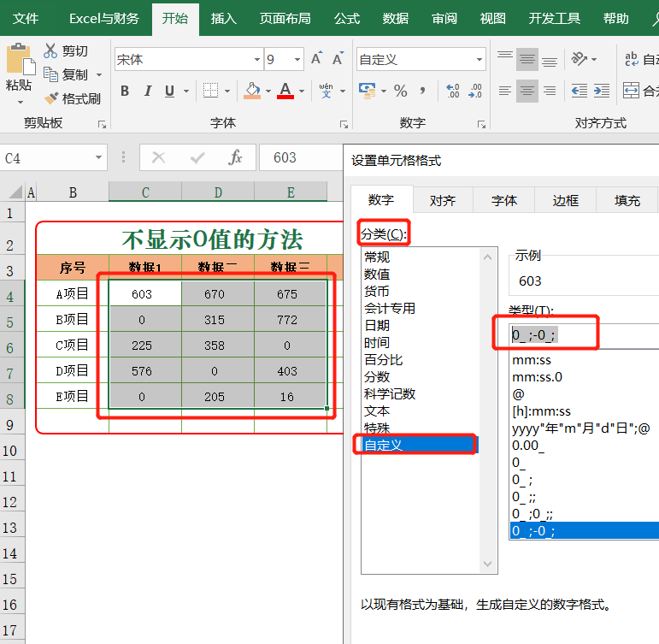
Task: Click the insert function fx icon
Action: [235, 157]
